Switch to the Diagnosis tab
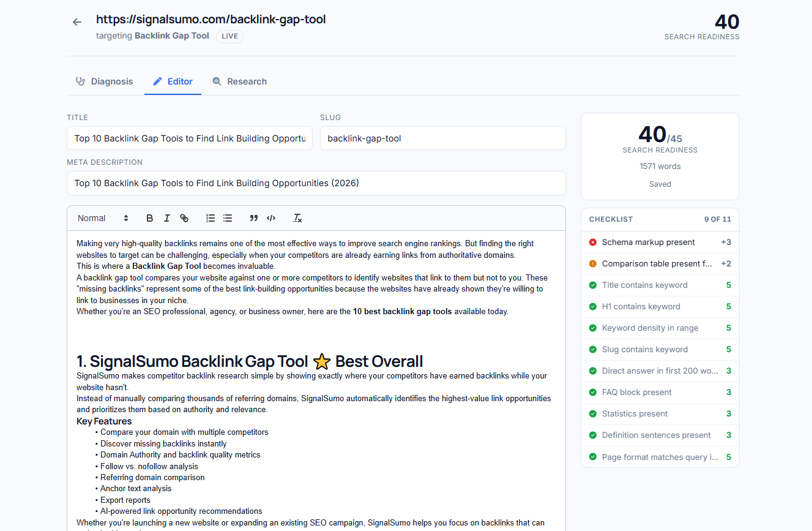Screen dimensions: 812x531 pyautogui.click(x=104, y=81)
